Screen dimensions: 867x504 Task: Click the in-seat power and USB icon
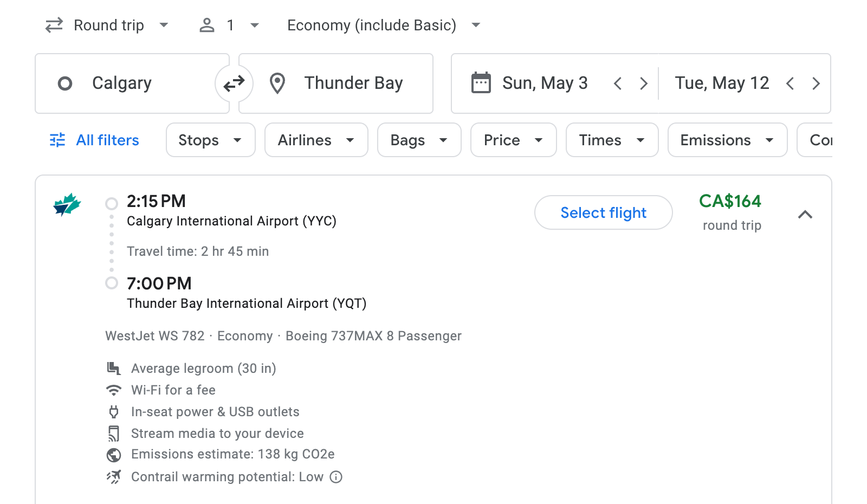114,411
